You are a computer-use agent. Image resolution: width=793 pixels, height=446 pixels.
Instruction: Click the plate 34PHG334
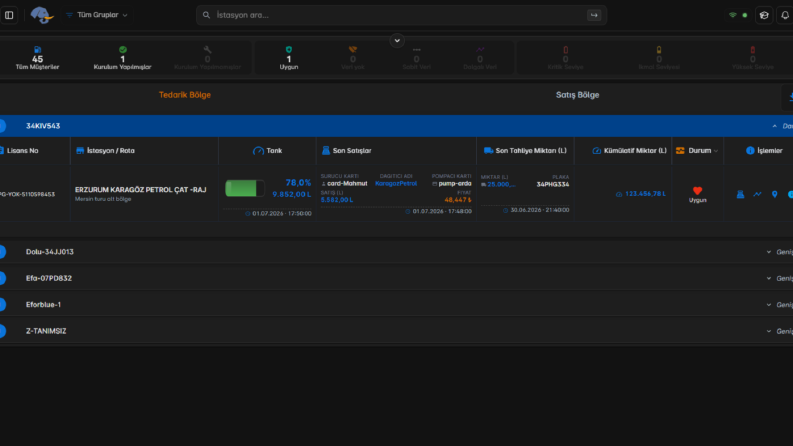click(x=553, y=185)
